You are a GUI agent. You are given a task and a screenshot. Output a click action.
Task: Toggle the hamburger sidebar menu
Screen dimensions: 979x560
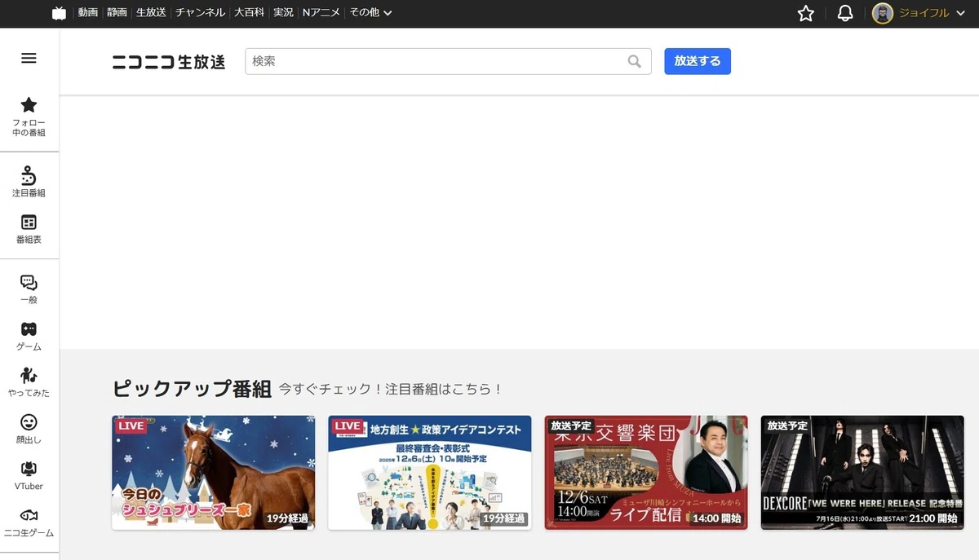tap(29, 58)
